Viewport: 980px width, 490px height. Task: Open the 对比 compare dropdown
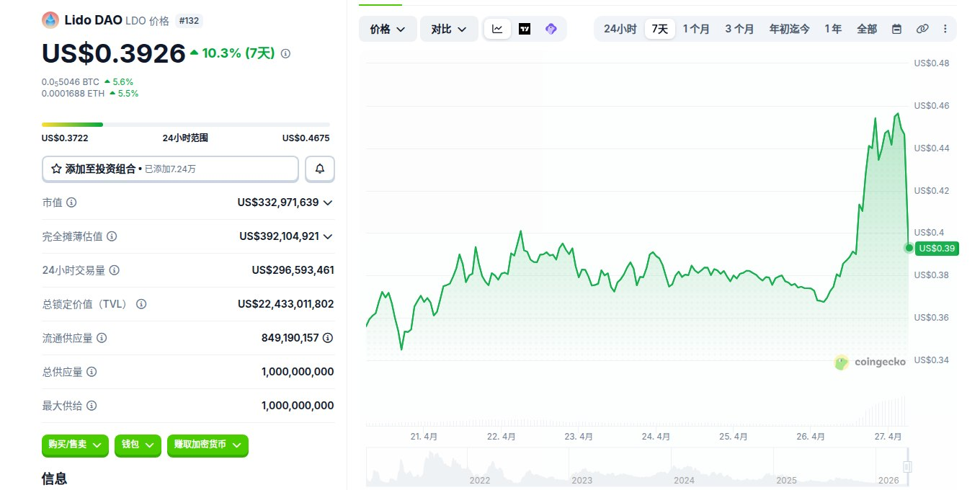pos(449,29)
